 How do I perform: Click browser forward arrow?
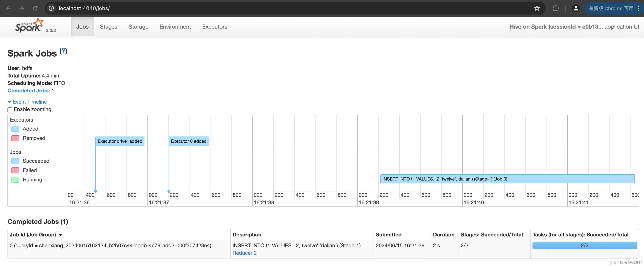pyautogui.click(x=22, y=8)
